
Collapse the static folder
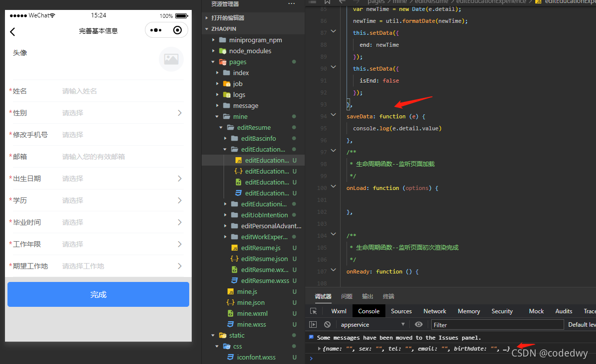[253, 336]
